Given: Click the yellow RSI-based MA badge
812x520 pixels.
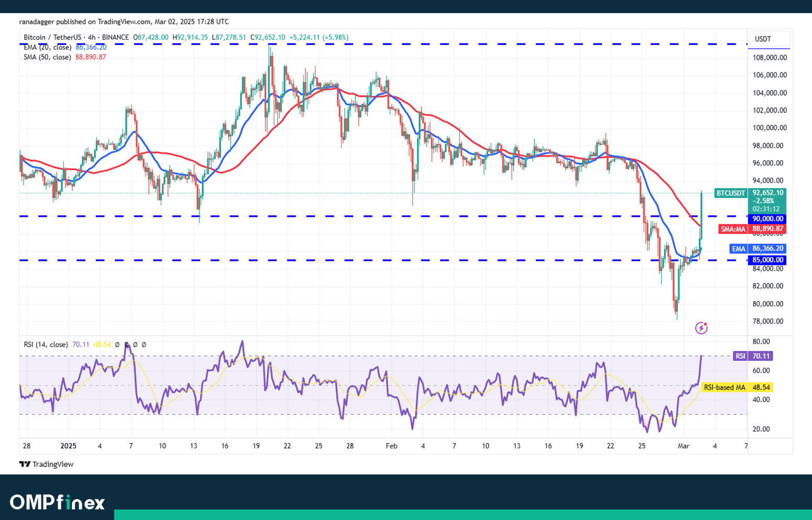Looking at the screenshot, I should pyautogui.click(x=724, y=388).
